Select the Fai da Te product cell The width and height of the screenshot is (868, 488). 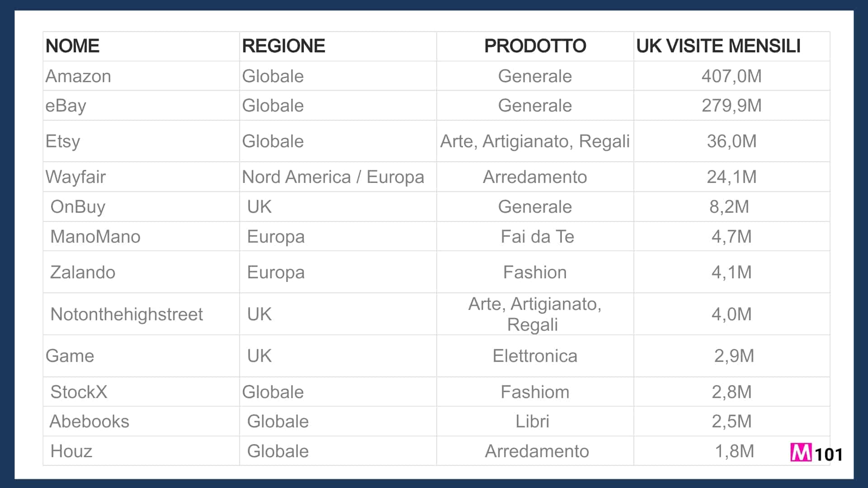coord(537,236)
